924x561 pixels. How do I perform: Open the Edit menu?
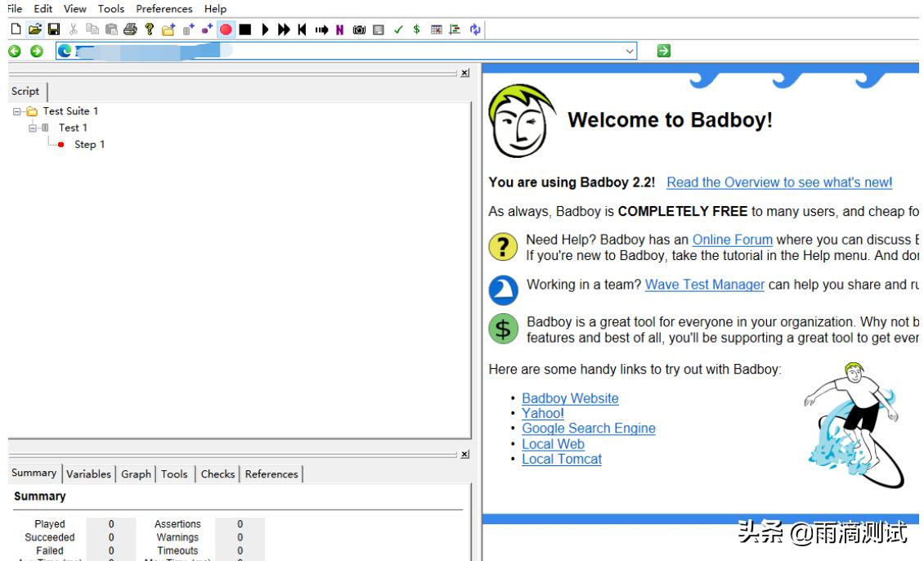click(x=43, y=9)
